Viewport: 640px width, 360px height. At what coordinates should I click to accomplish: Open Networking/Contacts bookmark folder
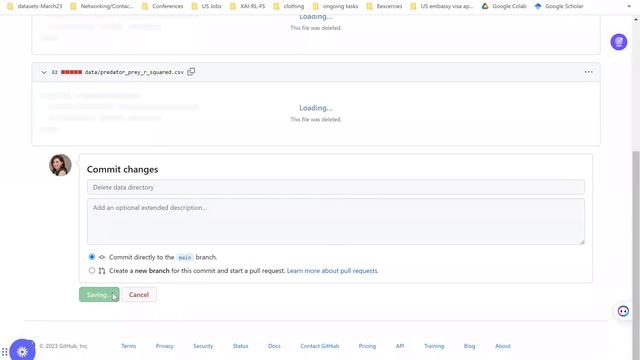(102, 6)
